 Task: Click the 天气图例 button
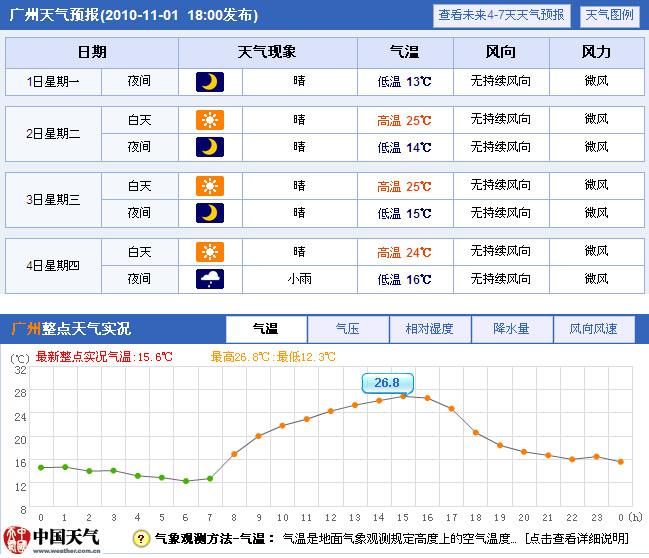pos(609,16)
